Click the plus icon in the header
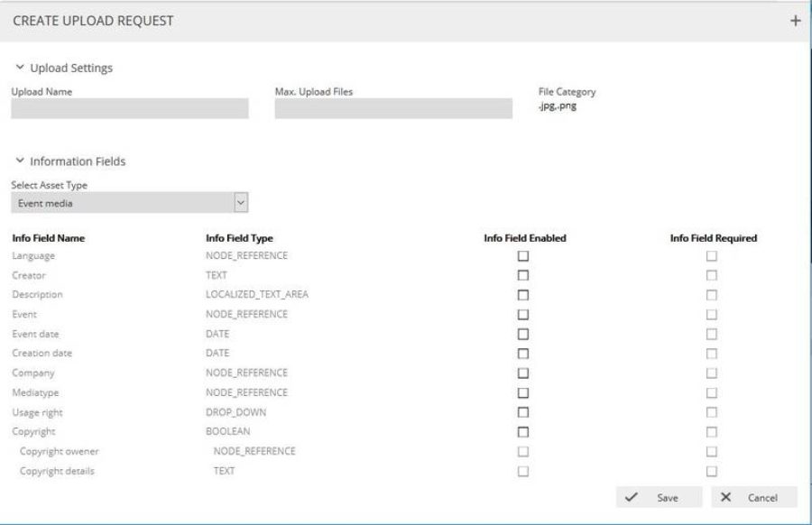The height and width of the screenshot is (525, 812). click(796, 21)
